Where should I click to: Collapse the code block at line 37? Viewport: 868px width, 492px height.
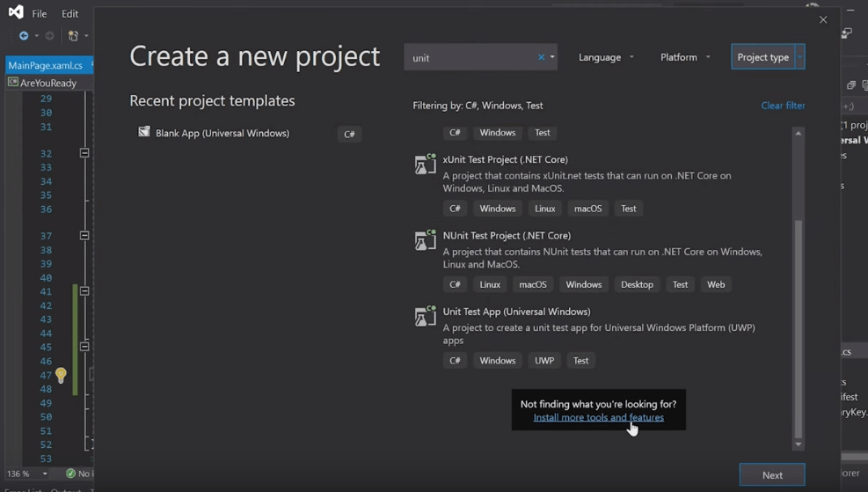[84, 236]
